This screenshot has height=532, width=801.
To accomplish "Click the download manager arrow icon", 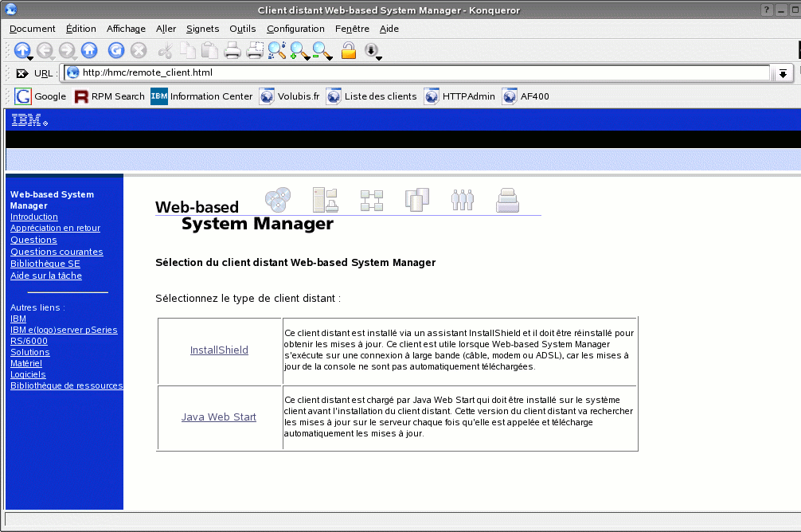I will (372, 50).
